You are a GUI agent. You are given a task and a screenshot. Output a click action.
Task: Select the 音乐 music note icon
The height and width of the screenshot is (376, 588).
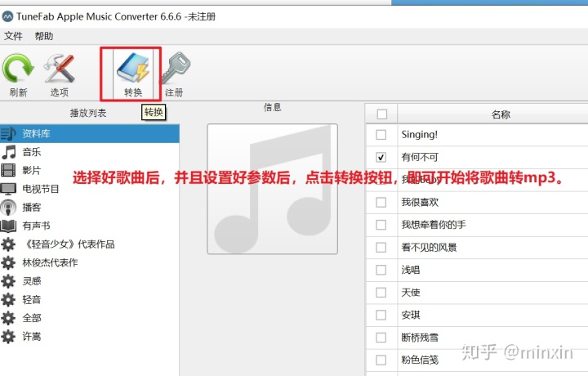(x=9, y=152)
